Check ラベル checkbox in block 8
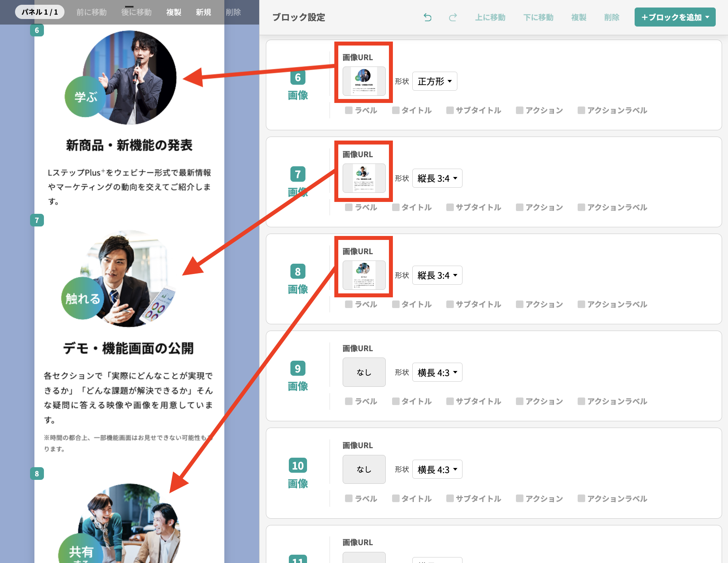728x563 pixels. [x=349, y=304]
